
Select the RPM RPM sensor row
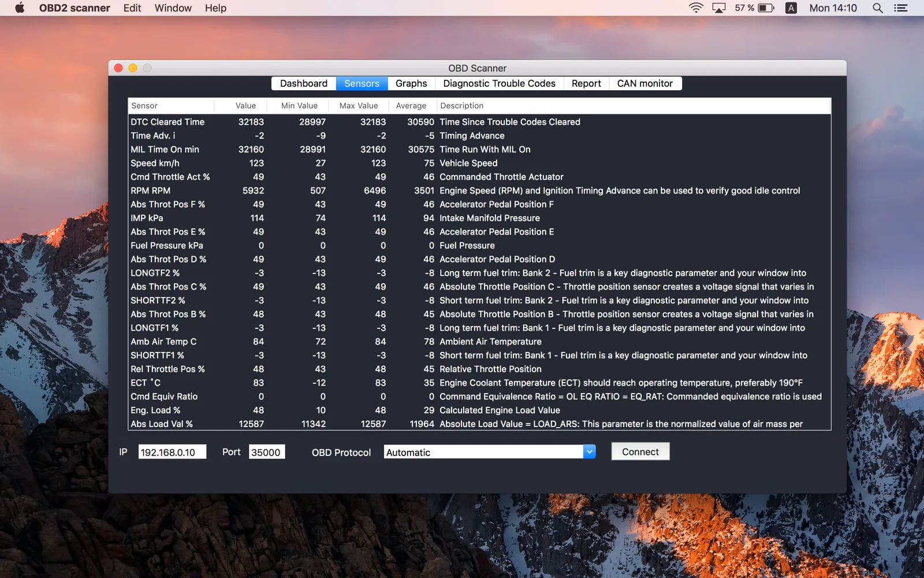click(x=479, y=191)
